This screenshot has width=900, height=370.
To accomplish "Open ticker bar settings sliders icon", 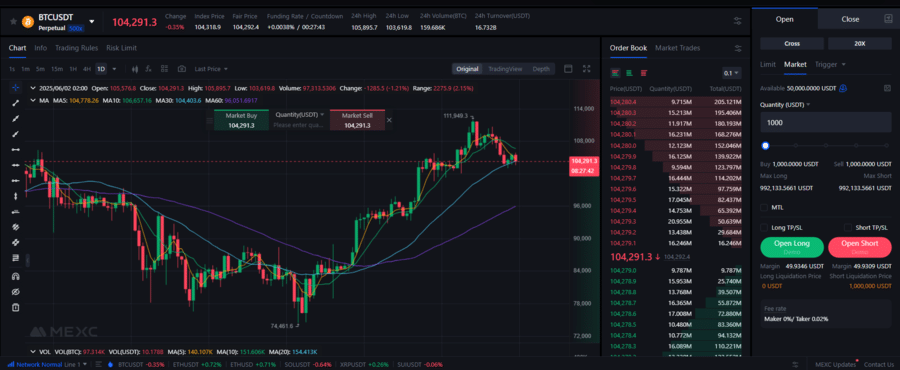I will (738, 21).
